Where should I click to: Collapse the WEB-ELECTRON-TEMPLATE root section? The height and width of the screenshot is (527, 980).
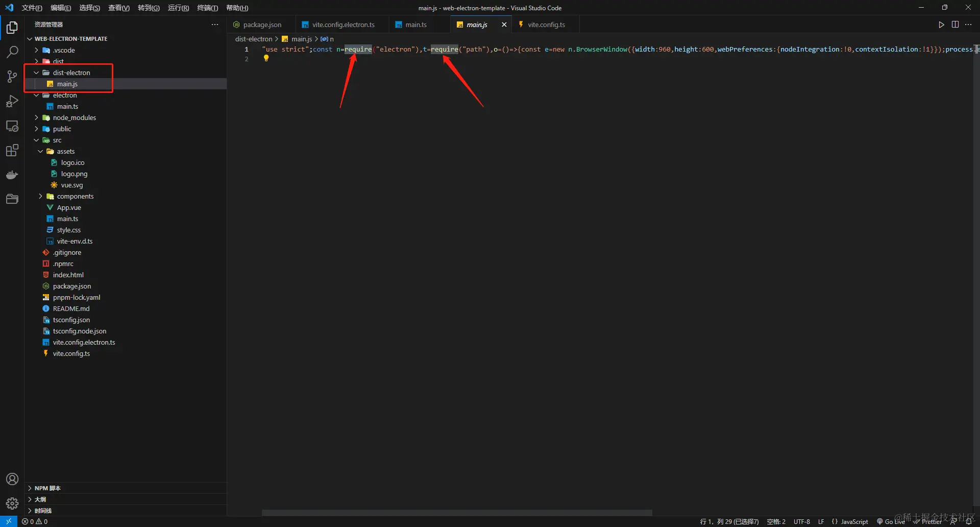tap(126, 39)
